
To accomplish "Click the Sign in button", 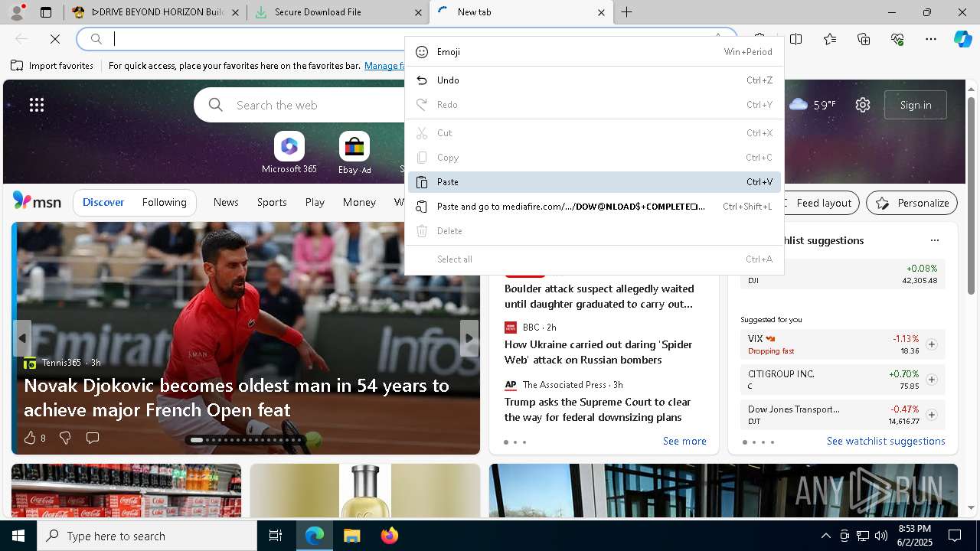I will [916, 105].
